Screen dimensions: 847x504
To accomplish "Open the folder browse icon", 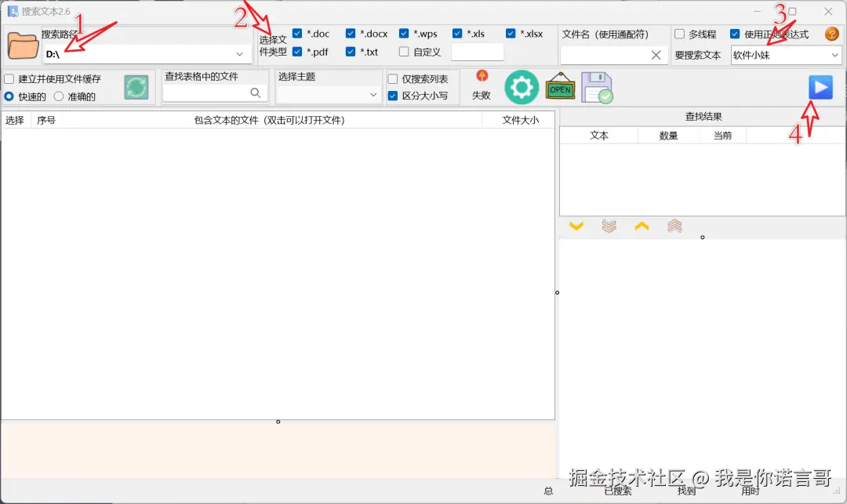I will point(24,45).
